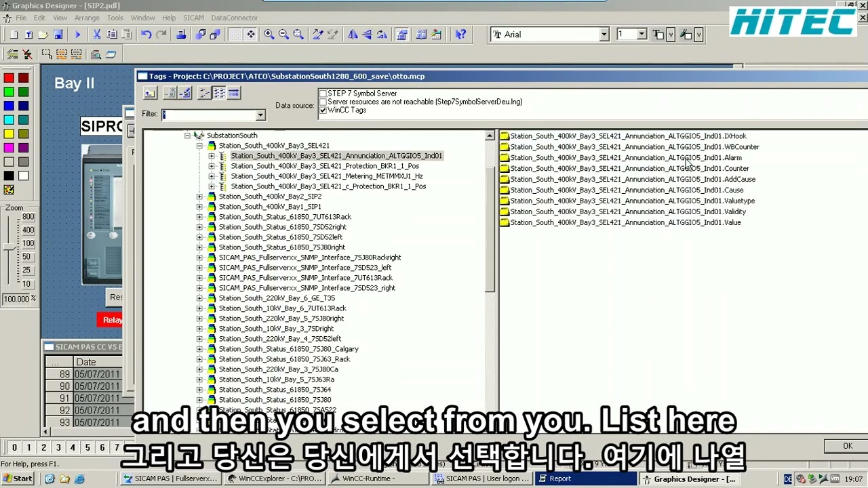The height and width of the screenshot is (488, 868).
Task: Select the red color swatch in palette
Action: click(9, 78)
